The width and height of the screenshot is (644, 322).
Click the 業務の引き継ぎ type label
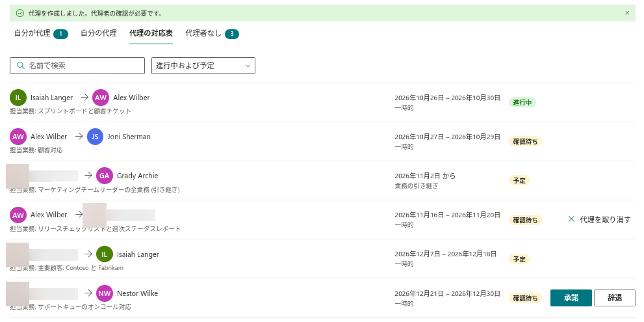point(417,186)
